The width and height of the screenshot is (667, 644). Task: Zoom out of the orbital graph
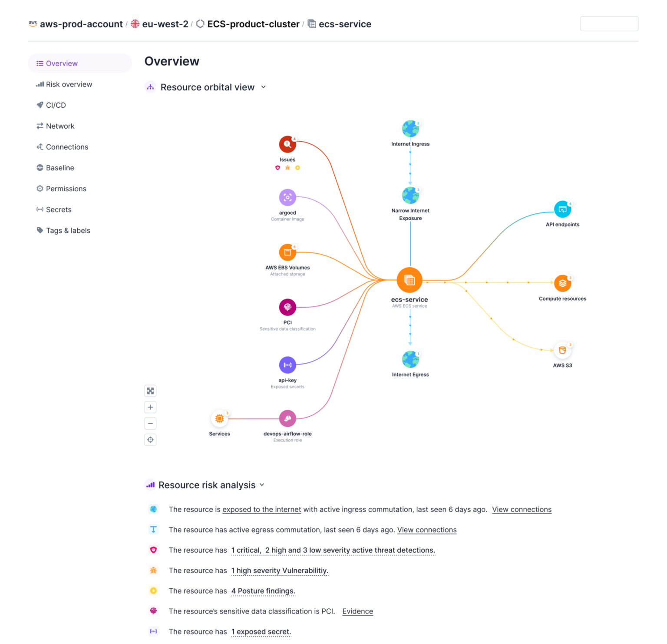pyautogui.click(x=150, y=423)
